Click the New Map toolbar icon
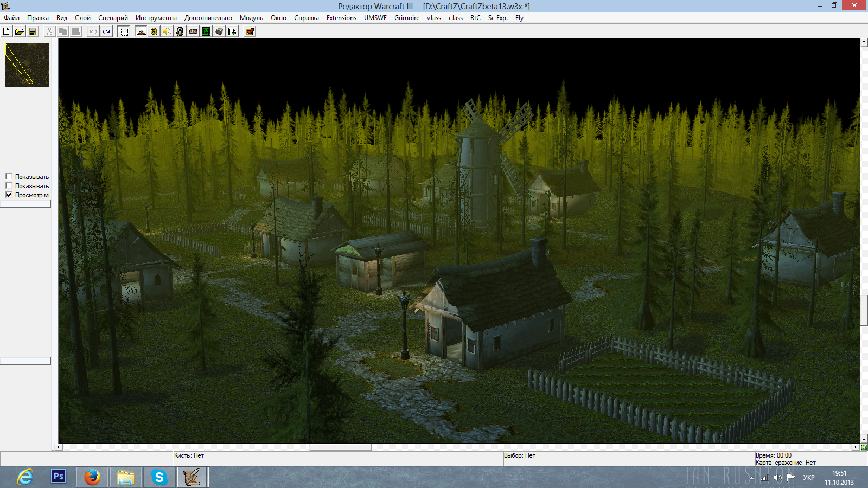868x488 pixels. point(7,31)
